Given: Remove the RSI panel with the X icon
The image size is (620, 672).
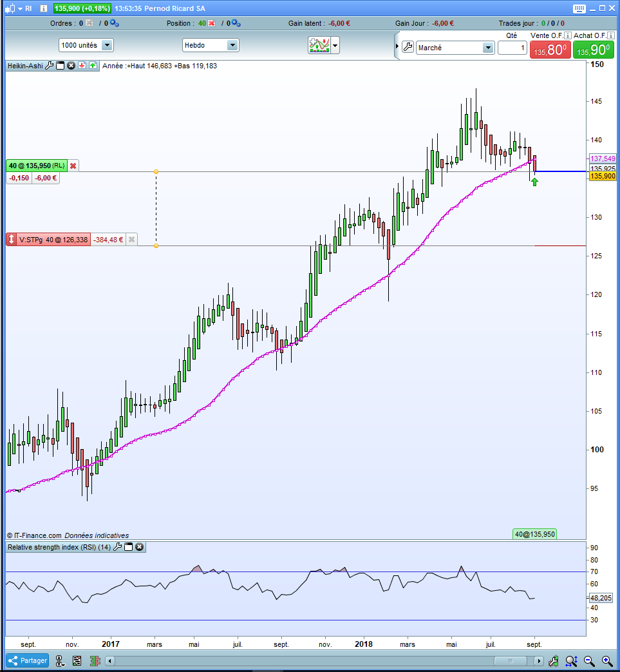Looking at the screenshot, I should tap(140, 547).
